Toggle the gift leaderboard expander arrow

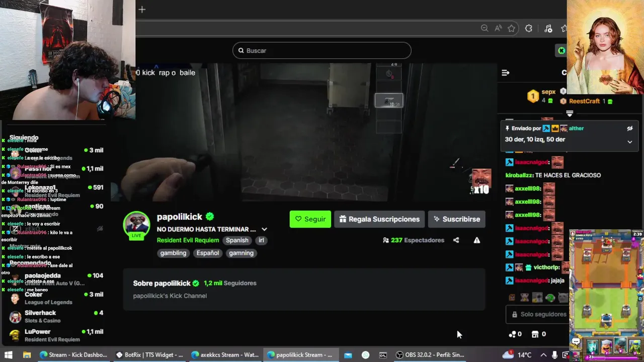click(570, 113)
